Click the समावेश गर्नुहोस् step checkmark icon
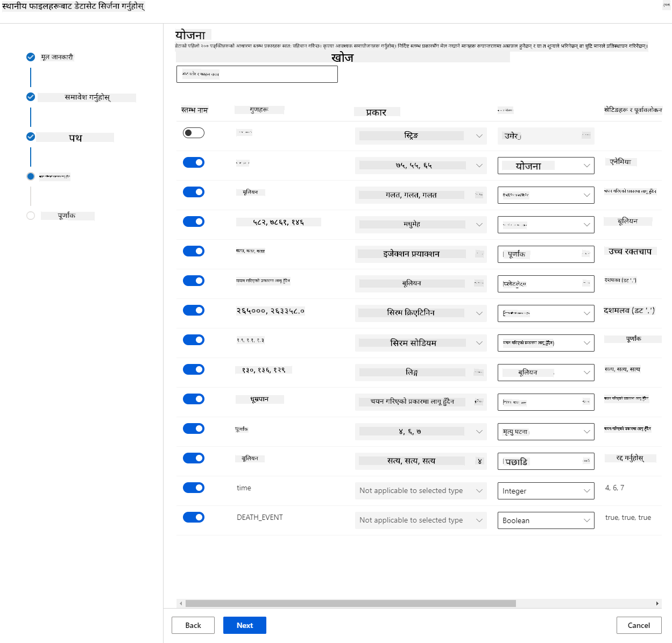 (x=31, y=97)
